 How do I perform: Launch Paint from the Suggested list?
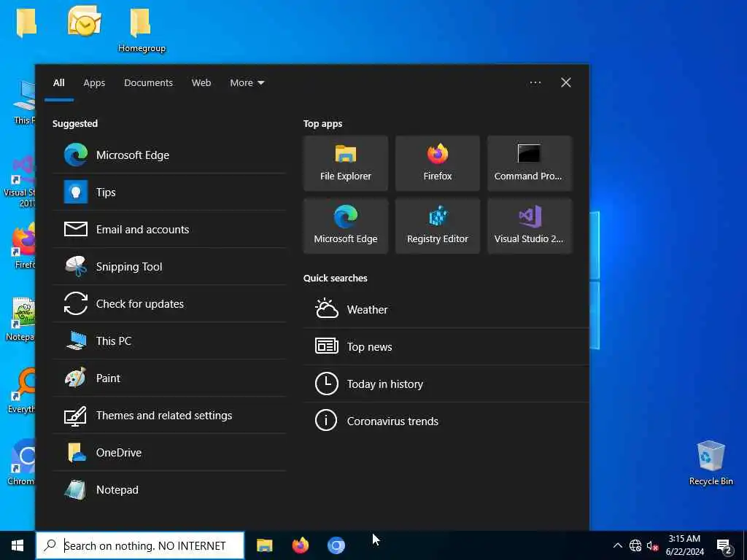(x=169, y=378)
